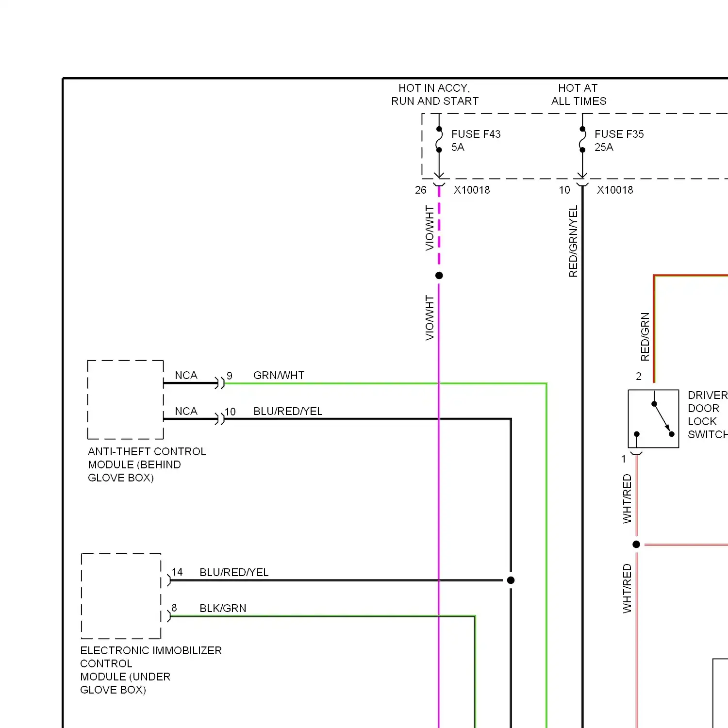728x728 pixels.
Task: Click the junction dot on the BLU/RED/YEL wire
Action: click(511, 580)
